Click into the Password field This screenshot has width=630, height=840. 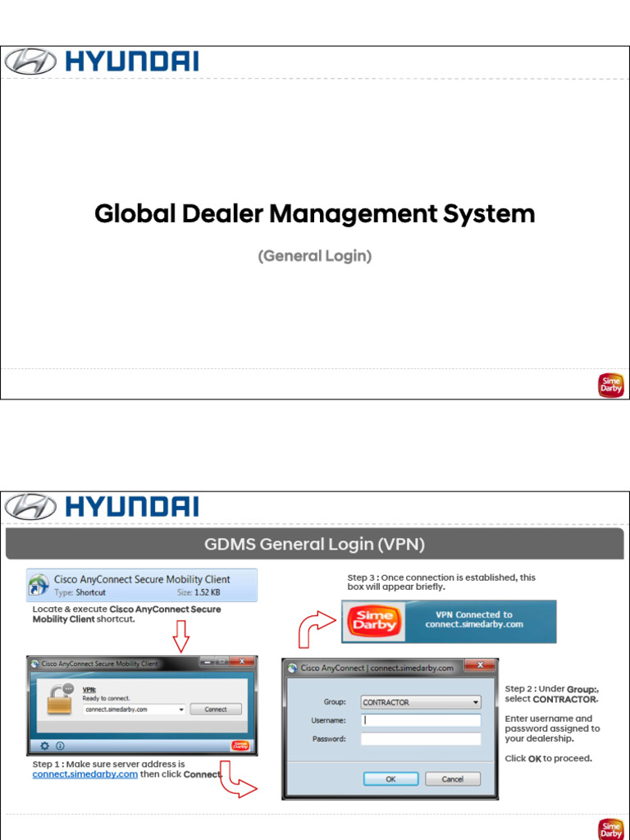(421, 739)
